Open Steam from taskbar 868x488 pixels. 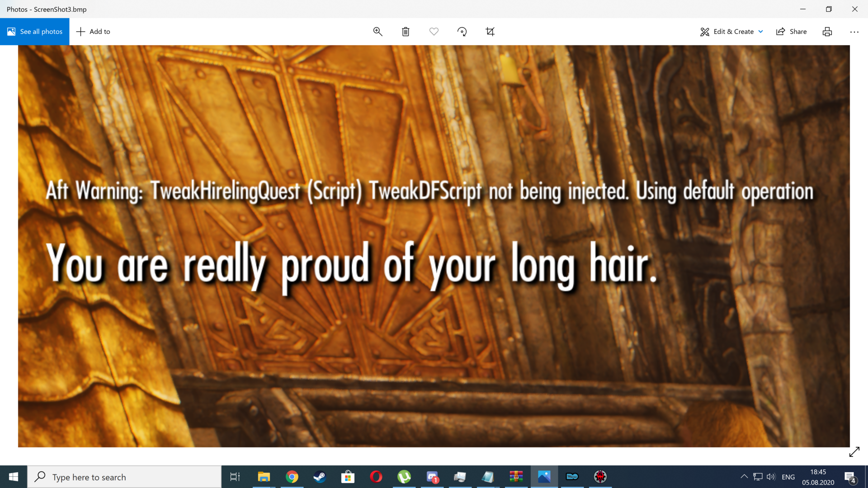(320, 477)
